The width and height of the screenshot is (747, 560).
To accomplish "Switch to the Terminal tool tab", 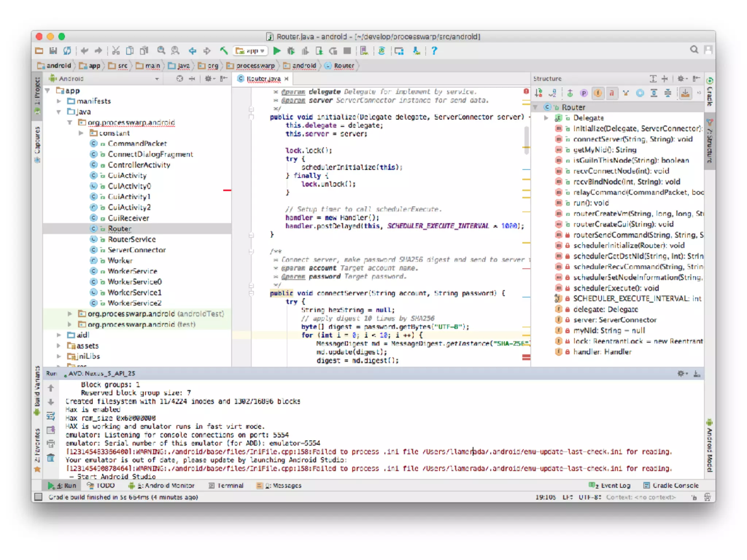I will pos(226,486).
